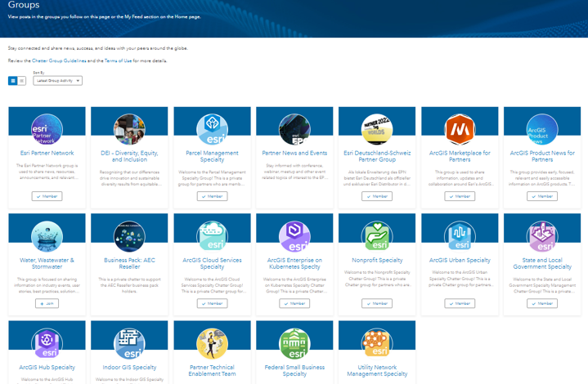
Task: Open Partner Technical Enablement Team title link
Action: (x=212, y=370)
